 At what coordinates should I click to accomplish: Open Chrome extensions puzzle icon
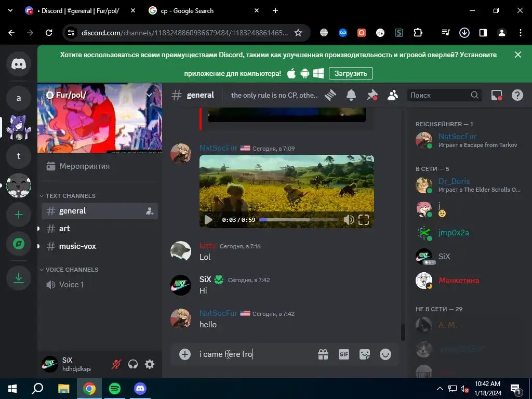click(x=418, y=33)
